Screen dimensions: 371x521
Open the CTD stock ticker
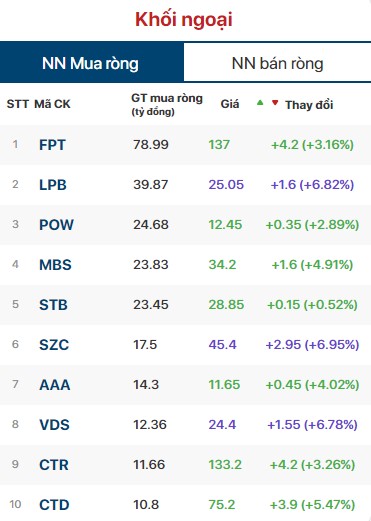tap(54, 505)
